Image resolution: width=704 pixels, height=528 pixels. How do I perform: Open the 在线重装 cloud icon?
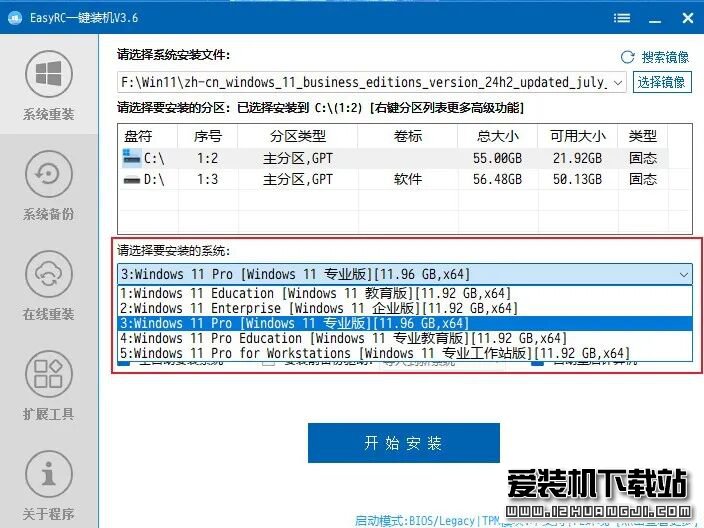click(48, 274)
